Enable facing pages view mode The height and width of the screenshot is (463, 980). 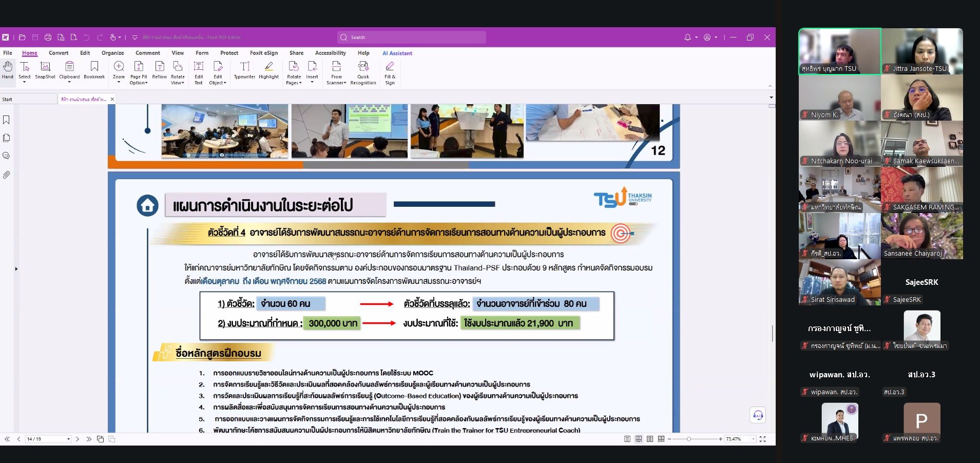pyautogui.click(x=650, y=439)
